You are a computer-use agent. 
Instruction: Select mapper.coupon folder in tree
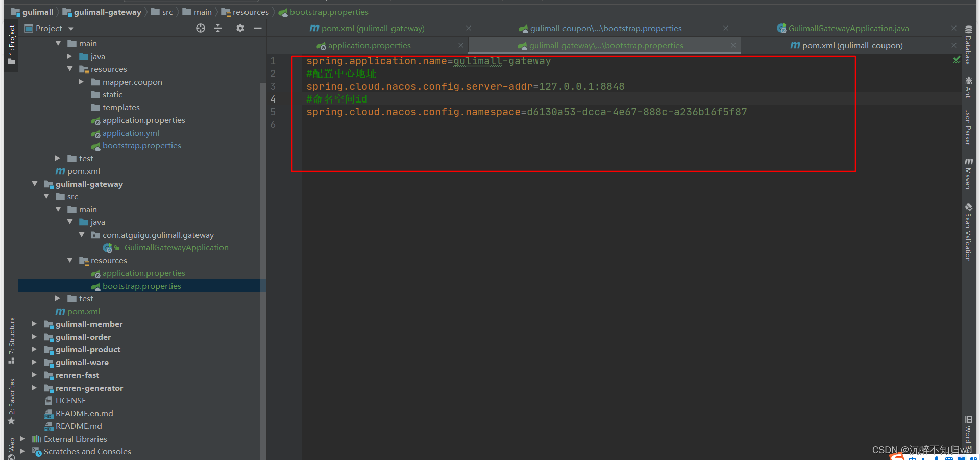pyautogui.click(x=132, y=82)
